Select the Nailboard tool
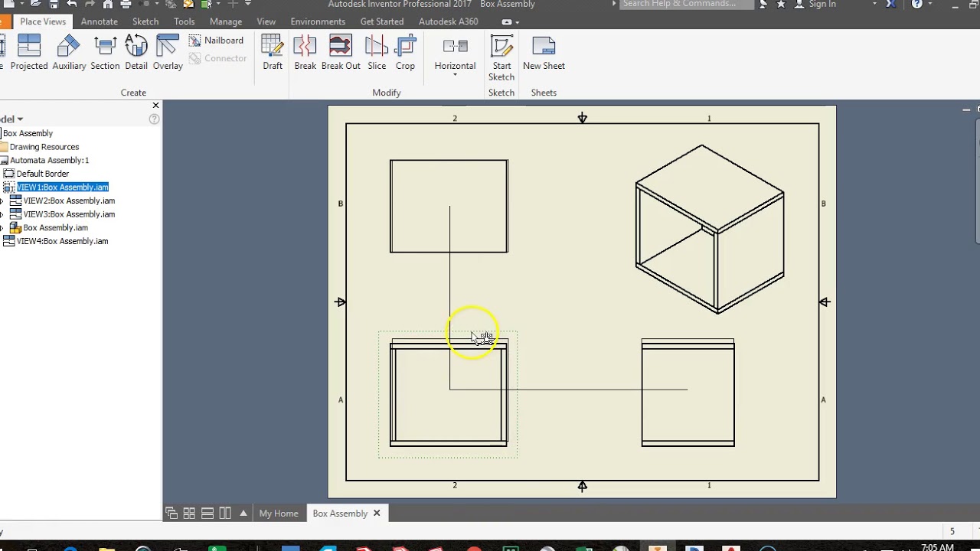The image size is (980, 551). pyautogui.click(x=217, y=40)
